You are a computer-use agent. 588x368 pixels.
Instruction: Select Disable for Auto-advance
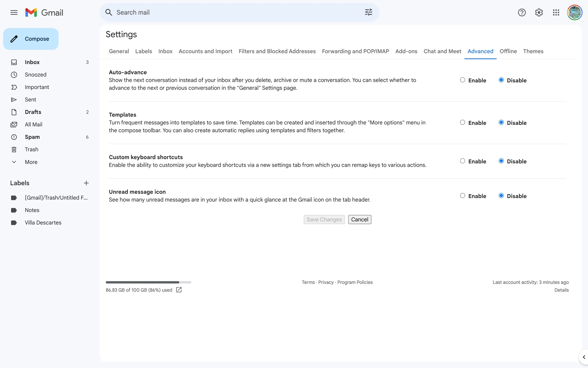click(501, 80)
